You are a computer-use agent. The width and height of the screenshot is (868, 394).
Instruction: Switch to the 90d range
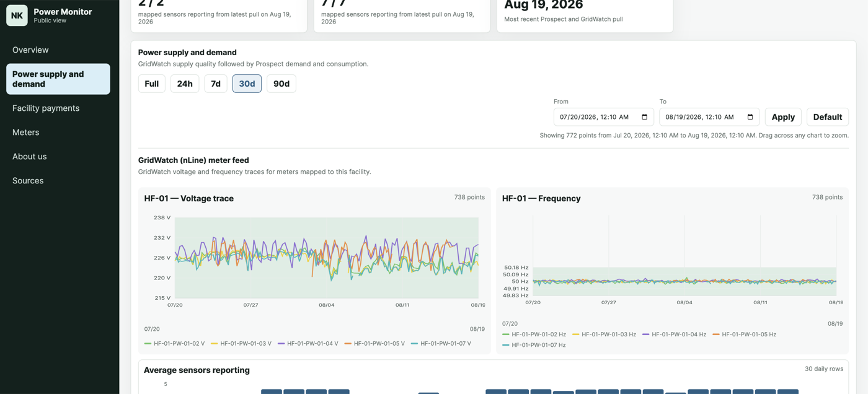tap(281, 84)
